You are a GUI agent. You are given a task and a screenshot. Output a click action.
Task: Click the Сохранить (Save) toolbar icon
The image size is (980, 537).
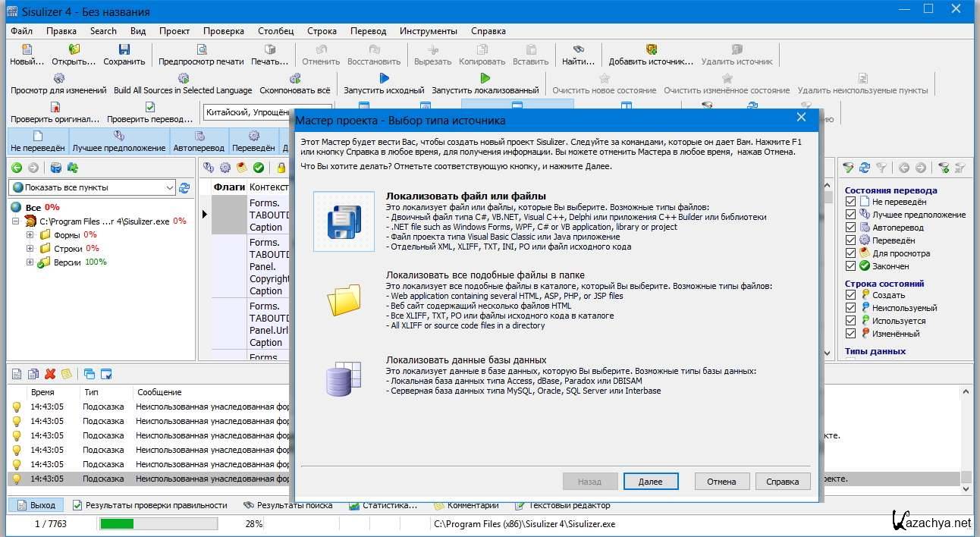124,49
